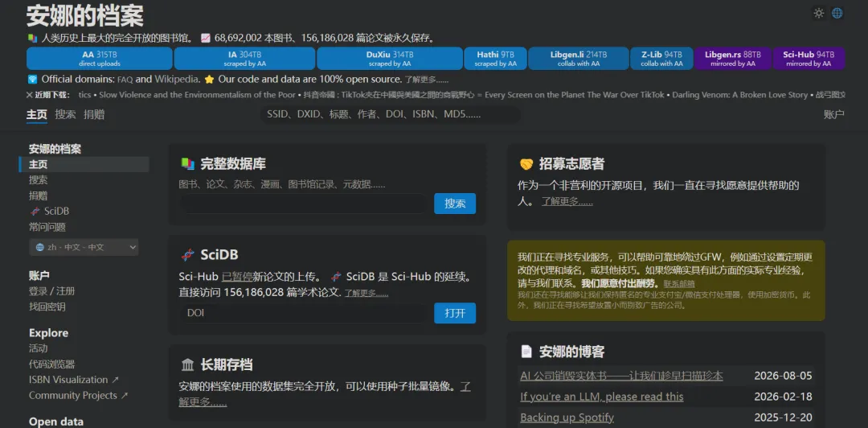
Task: Toggle the light/dark theme sun icon
Action: [x=819, y=14]
